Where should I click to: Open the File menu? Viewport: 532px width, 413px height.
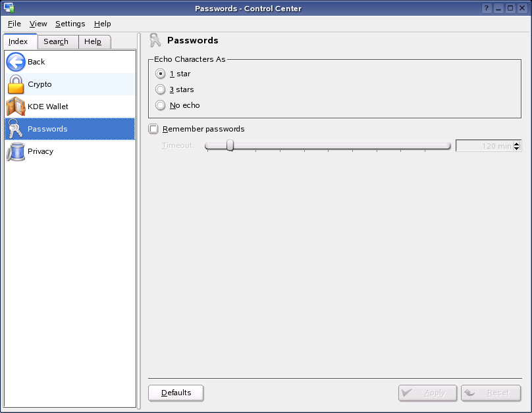14,24
